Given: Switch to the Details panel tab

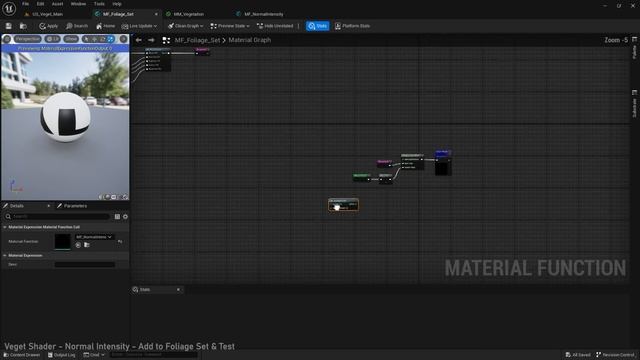Looking at the screenshot, I should pos(17,206).
